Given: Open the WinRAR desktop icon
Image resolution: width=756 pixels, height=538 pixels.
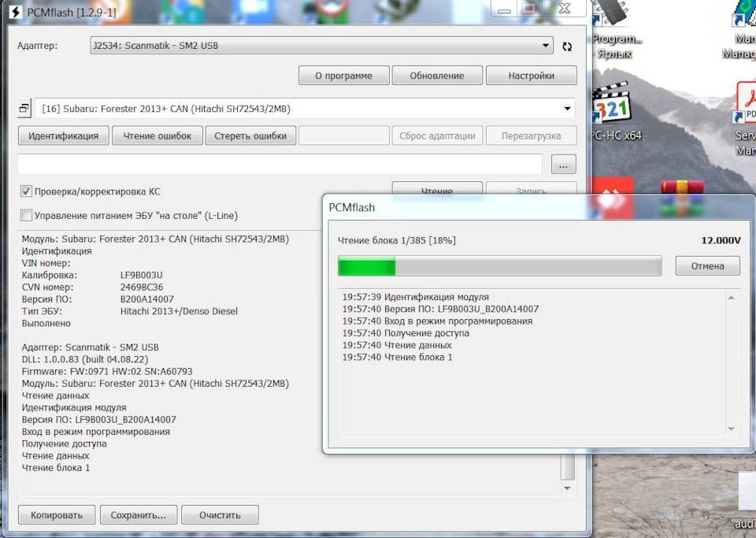Looking at the screenshot, I should click(x=682, y=198).
